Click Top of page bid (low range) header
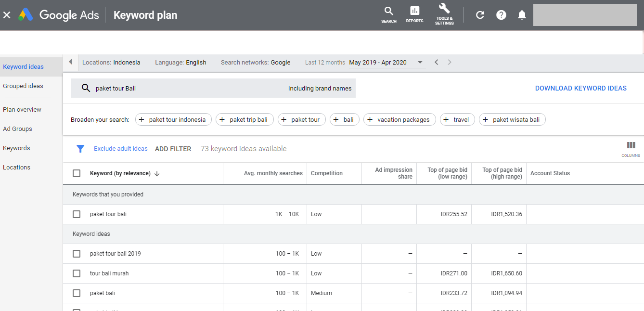The width and height of the screenshot is (644, 311). [x=448, y=173]
